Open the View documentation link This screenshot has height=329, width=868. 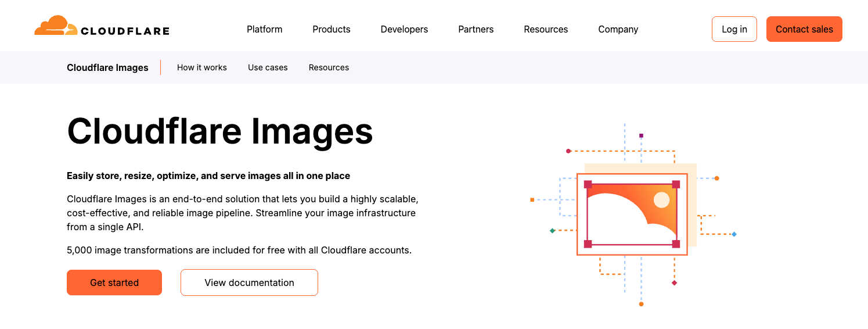[x=249, y=282]
